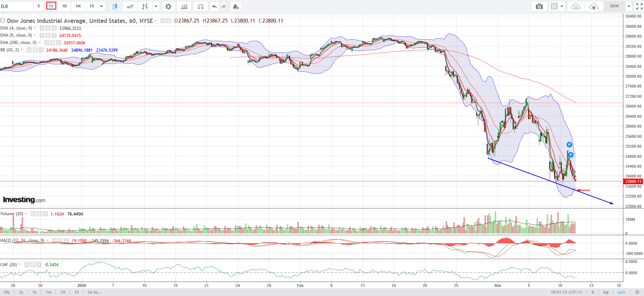Remove the EMA (9, close, 0) indicator

pos(54,35)
